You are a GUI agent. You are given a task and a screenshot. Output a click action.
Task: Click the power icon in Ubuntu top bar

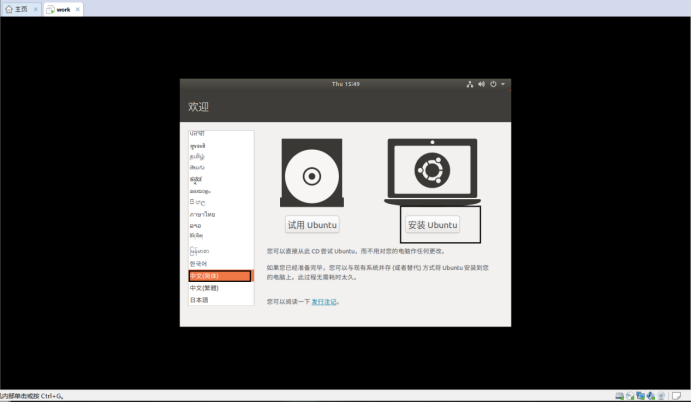click(x=493, y=84)
